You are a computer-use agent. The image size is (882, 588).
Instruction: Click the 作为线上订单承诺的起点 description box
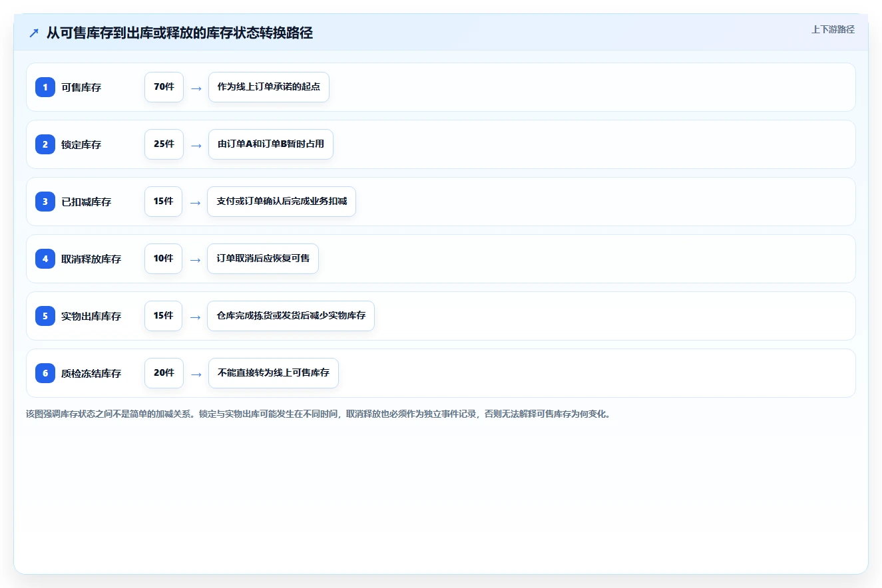point(269,87)
